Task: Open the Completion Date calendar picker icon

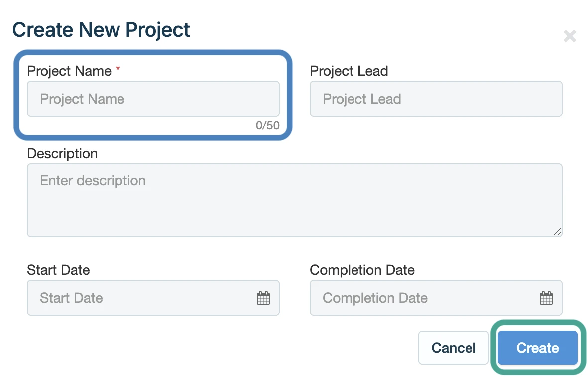Action: [546, 298]
